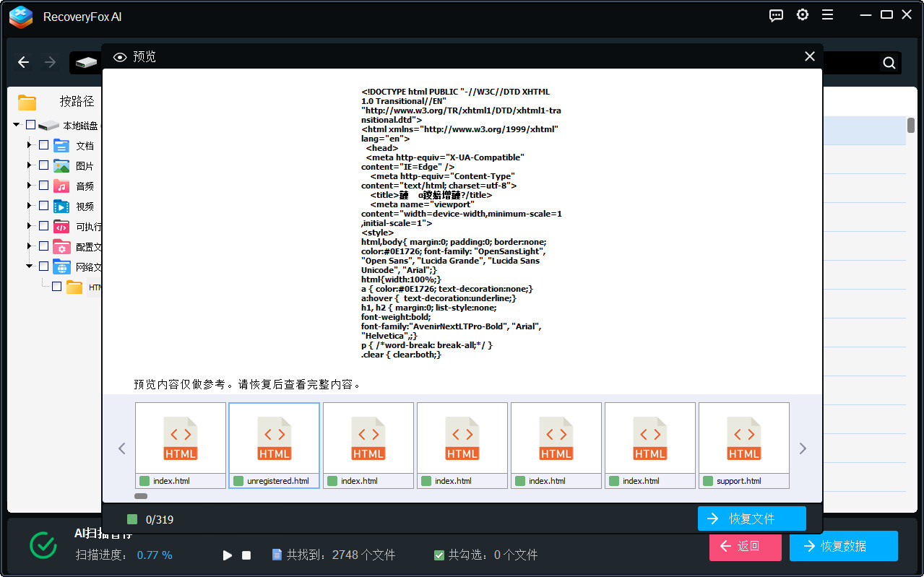The width and height of the screenshot is (924, 577).
Task: Click the 返回 button
Action: click(x=745, y=547)
